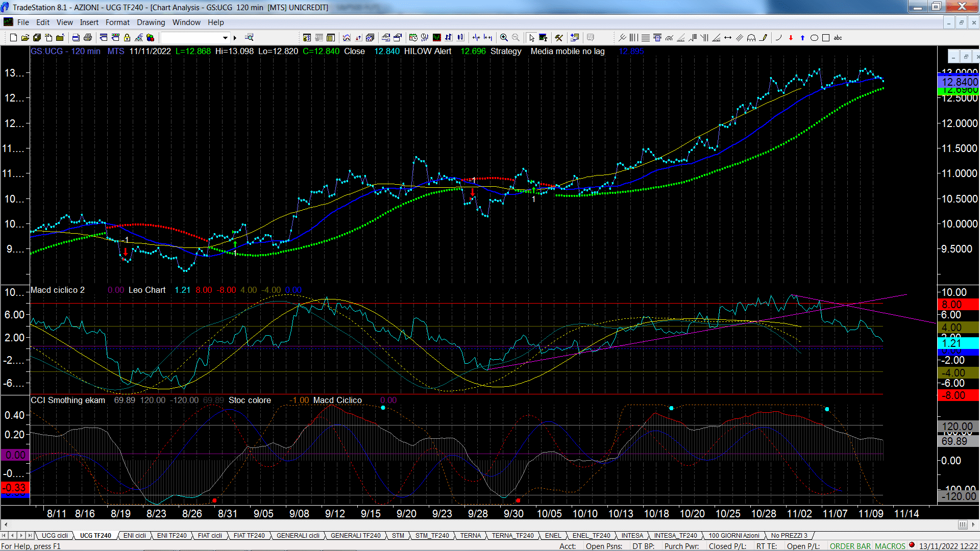980x551 pixels.
Task: Click the play arrow next to the symbol box
Action: pyautogui.click(x=235, y=38)
